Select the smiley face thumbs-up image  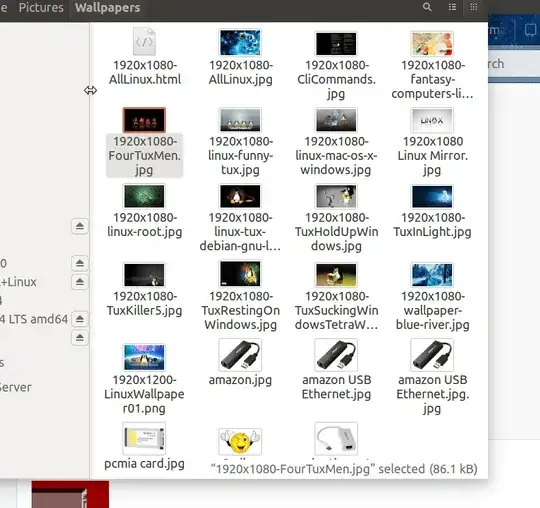(240, 441)
